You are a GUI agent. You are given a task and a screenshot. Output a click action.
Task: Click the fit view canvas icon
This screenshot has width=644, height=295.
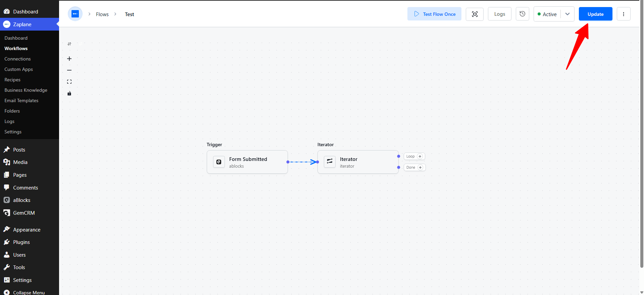point(69,82)
